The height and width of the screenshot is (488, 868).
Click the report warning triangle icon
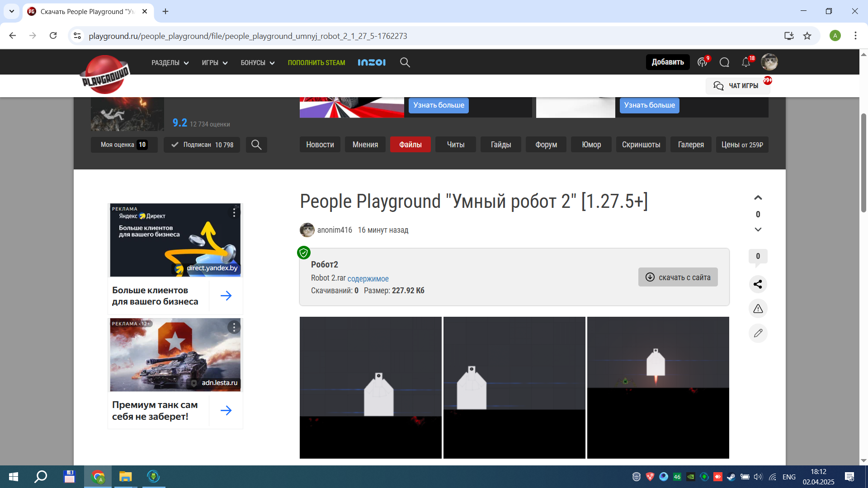pos(758,309)
